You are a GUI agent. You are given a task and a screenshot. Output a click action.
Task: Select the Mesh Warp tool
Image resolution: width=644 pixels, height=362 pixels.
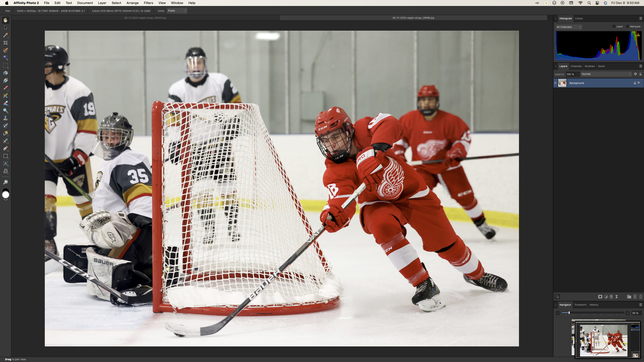[6, 171]
